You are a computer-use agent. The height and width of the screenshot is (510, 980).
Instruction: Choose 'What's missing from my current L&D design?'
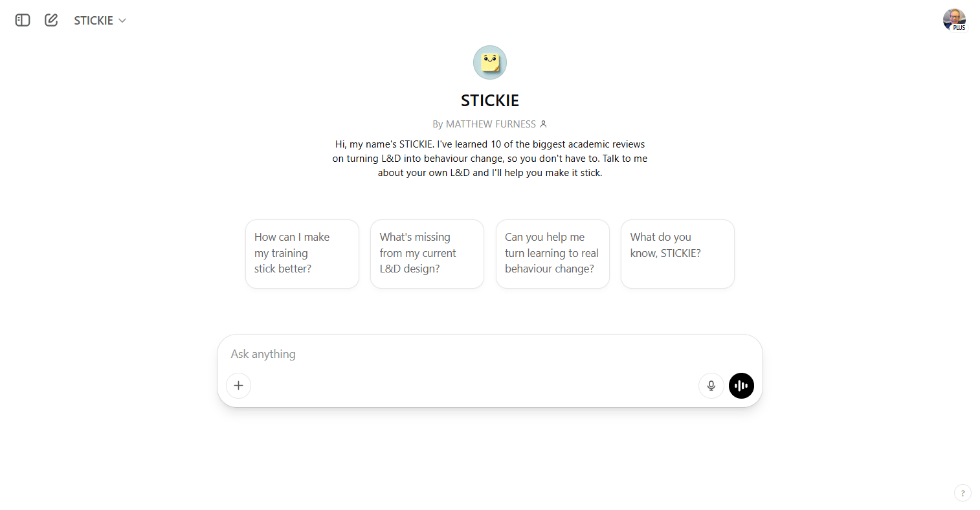click(x=427, y=254)
